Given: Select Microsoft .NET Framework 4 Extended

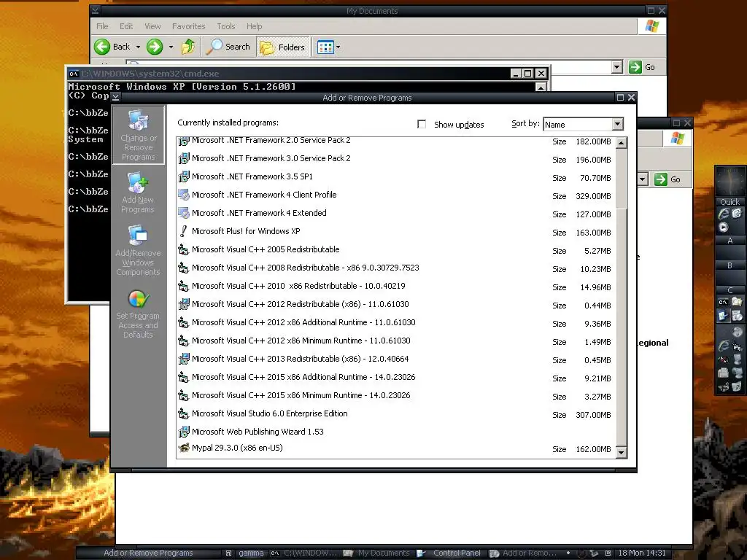Looking at the screenshot, I should [x=396, y=214].
